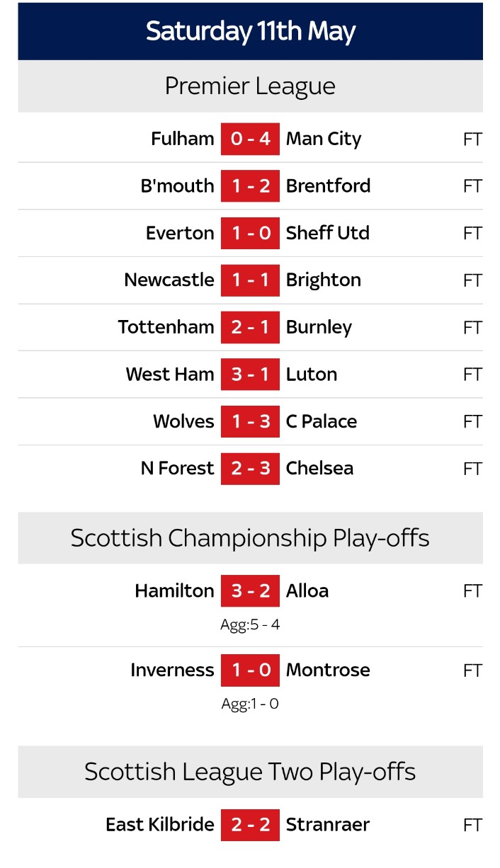Click the Fulham 0 - 4 score box
This screenshot has width=500, height=868.
(250, 139)
